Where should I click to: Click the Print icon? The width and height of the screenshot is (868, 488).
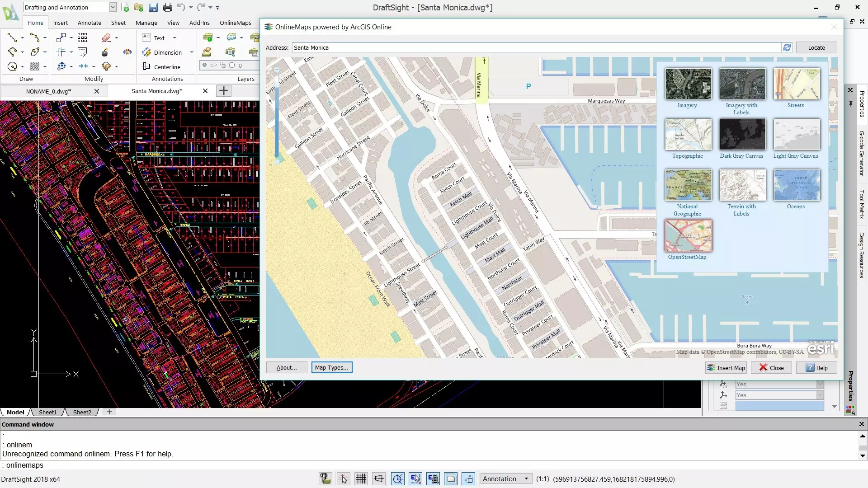[167, 7]
